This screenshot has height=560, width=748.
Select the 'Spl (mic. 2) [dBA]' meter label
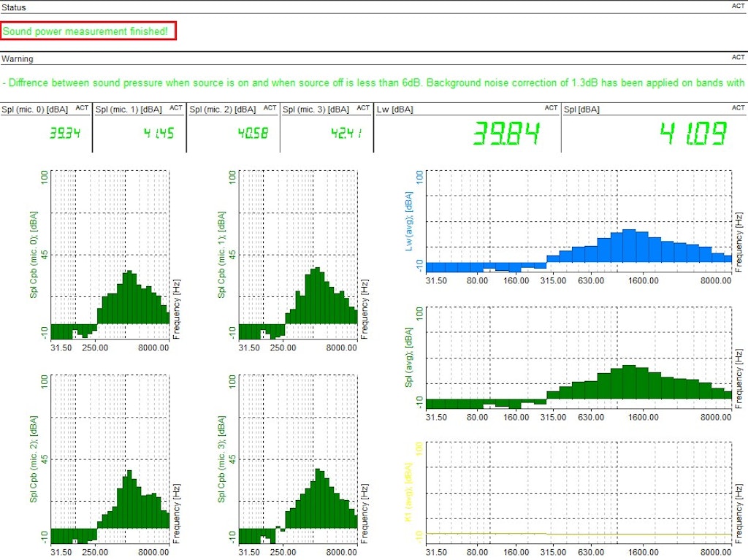[x=223, y=110]
